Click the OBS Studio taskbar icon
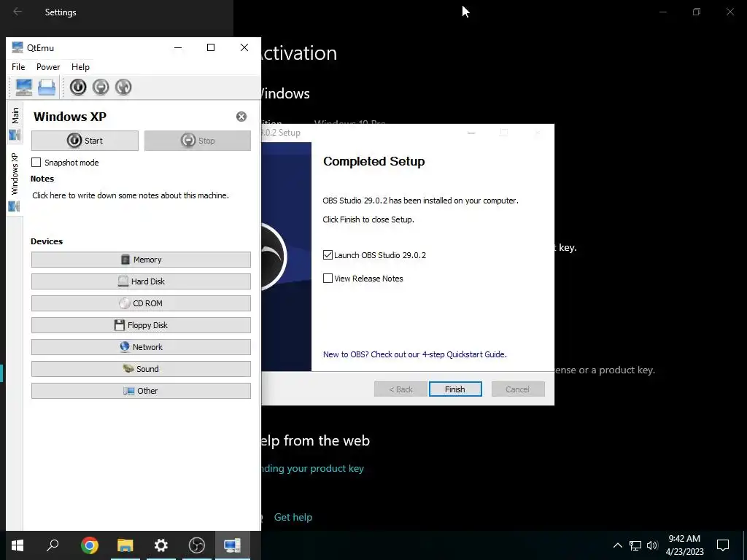 tap(197, 545)
